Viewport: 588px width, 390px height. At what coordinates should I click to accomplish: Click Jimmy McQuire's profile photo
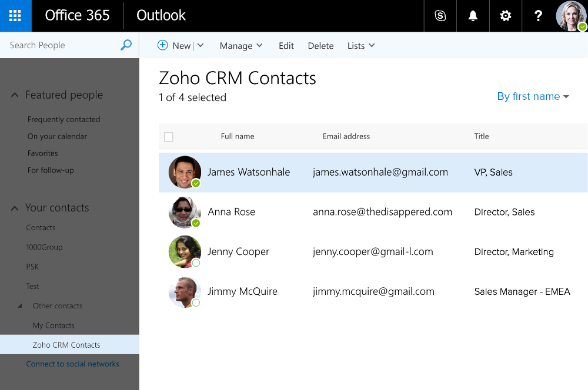pos(185,291)
